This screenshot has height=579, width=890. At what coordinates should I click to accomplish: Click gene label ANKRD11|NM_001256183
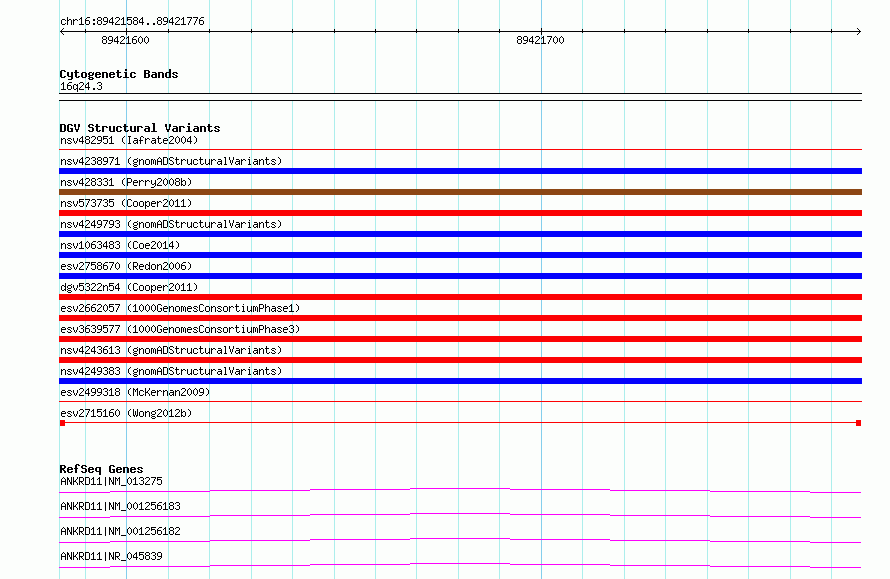[120, 506]
